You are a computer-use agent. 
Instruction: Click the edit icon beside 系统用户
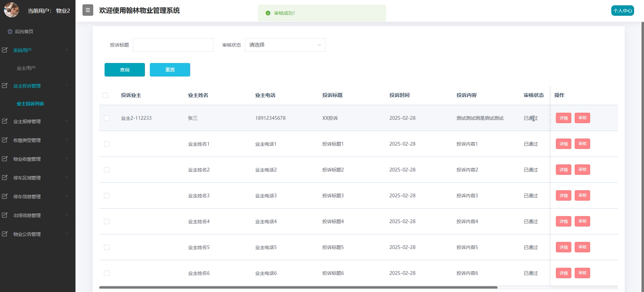[5, 50]
